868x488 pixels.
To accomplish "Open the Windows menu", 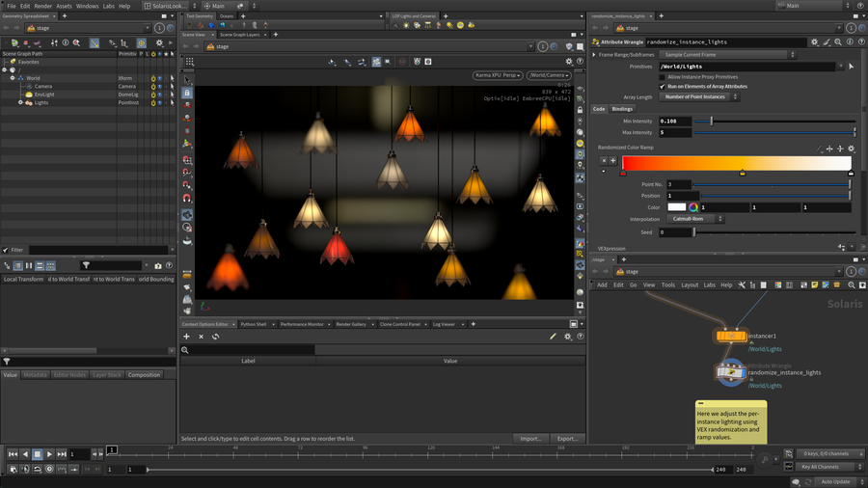I will coord(87,6).
